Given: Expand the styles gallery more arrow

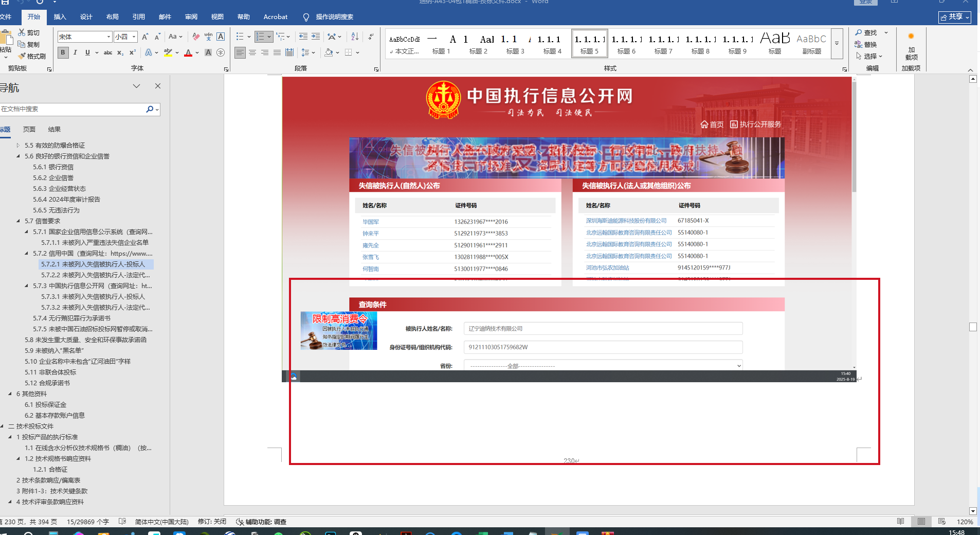Looking at the screenshot, I should (x=837, y=43).
